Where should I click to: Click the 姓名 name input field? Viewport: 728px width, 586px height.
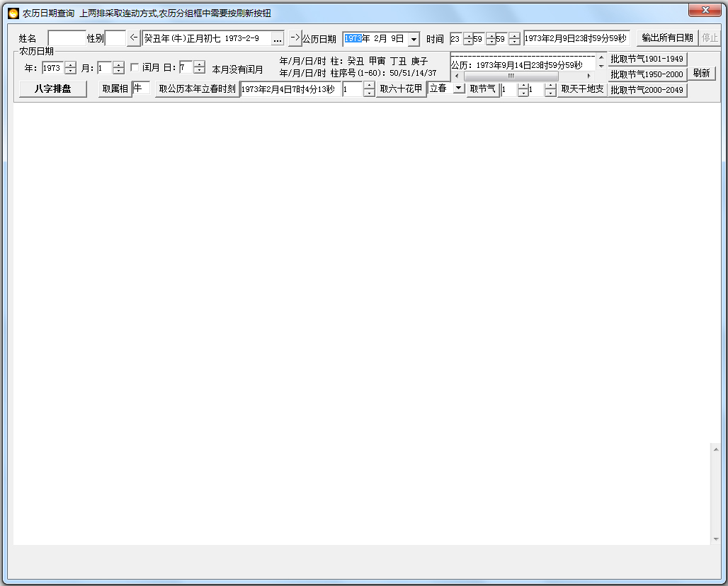67,38
